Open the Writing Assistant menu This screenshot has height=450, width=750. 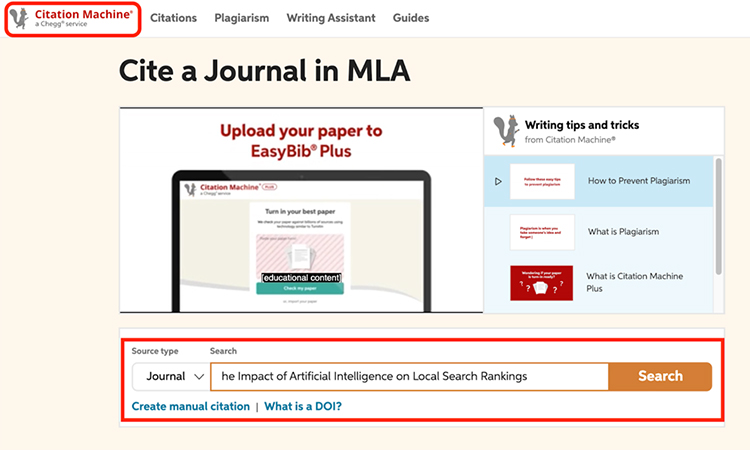(331, 18)
